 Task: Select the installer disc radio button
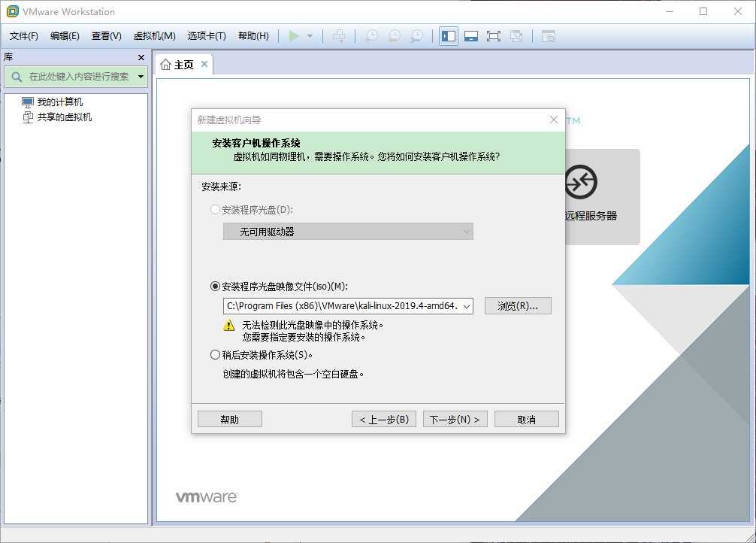215,210
